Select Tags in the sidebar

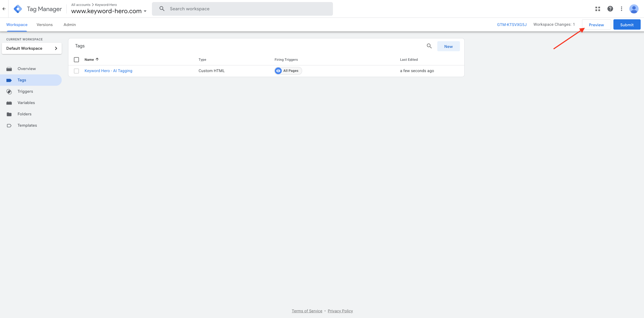pyautogui.click(x=31, y=80)
